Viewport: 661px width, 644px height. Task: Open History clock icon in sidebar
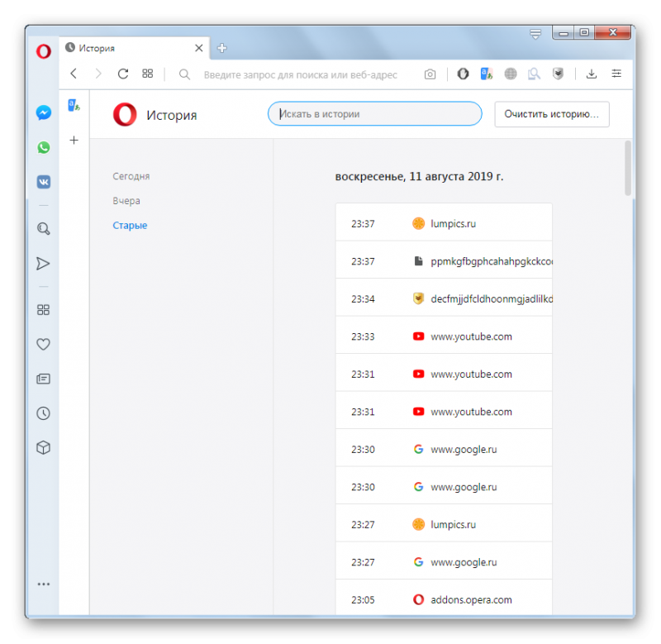(x=43, y=413)
